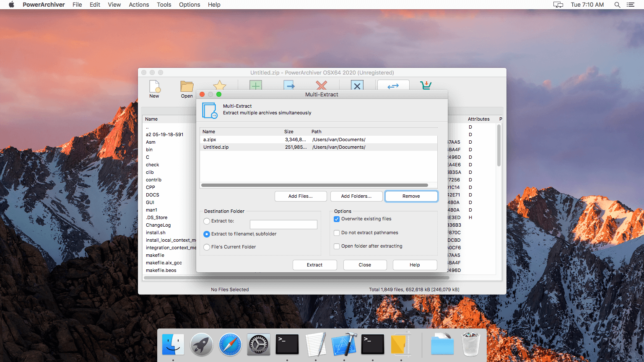Open the Tools menu
This screenshot has width=644, height=362.
click(164, 5)
